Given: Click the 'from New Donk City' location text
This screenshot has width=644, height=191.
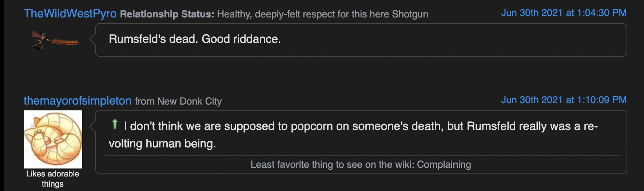Looking at the screenshot, I should coord(178,101).
